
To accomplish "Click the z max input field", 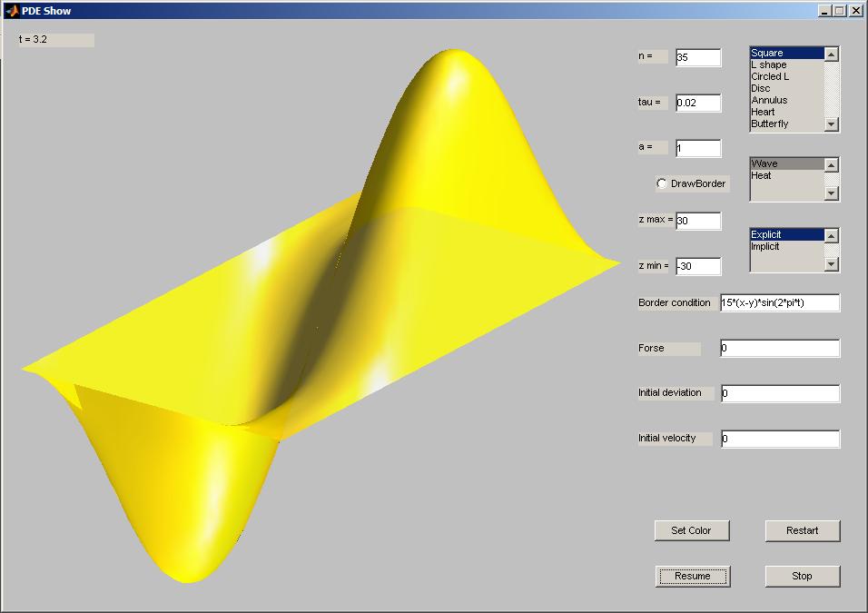I will (x=698, y=221).
